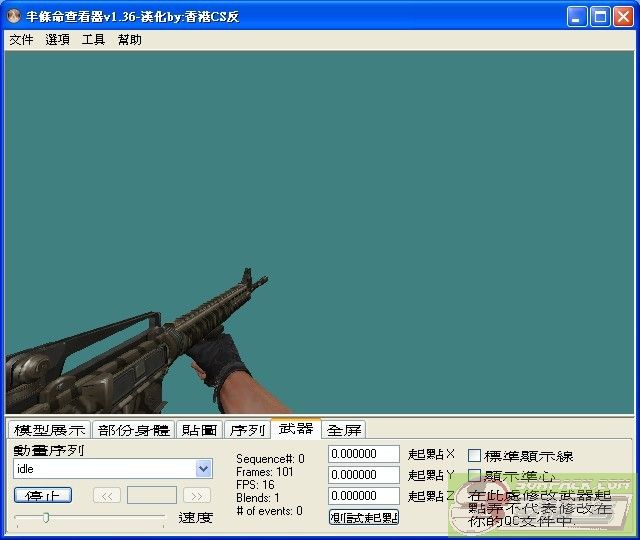Click the 'Sequence#: 0' text
Viewport: 640px width, 540px height.
coord(270,459)
